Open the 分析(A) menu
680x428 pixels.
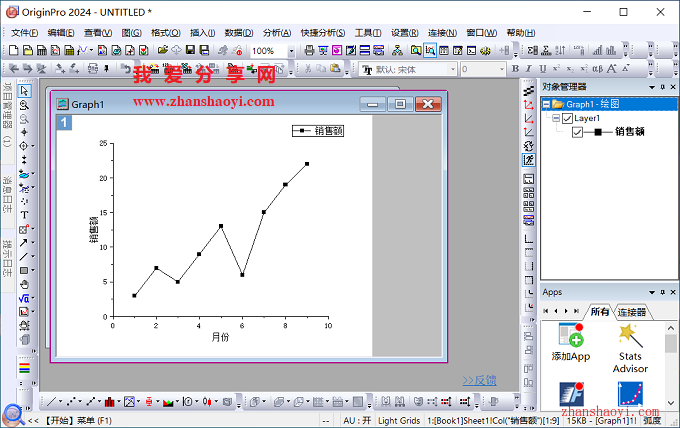tap(277, 33)
